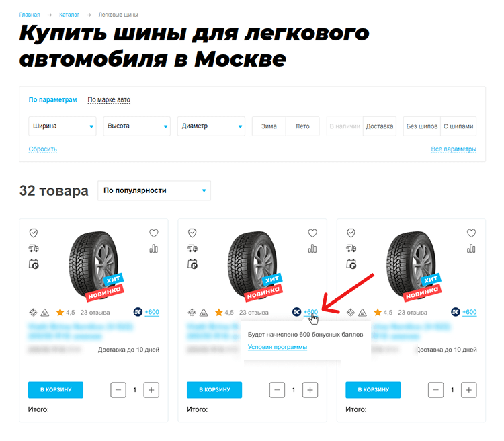Screen dimensions: 504x441
Task: Click delivery truck icon on first product
Action: 34,248
